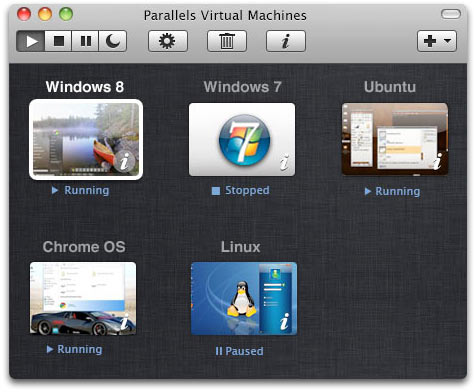Start the selected virtual machine with Play button
The image size is (474, 392).
(x=31, y=41)
